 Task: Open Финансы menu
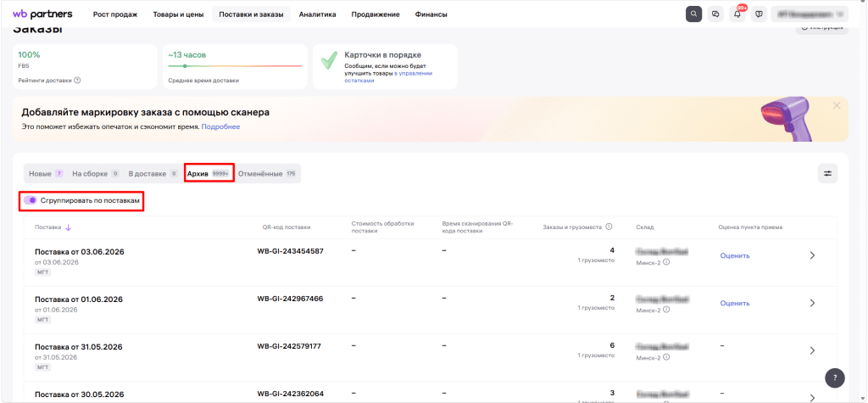coord(431,14)
